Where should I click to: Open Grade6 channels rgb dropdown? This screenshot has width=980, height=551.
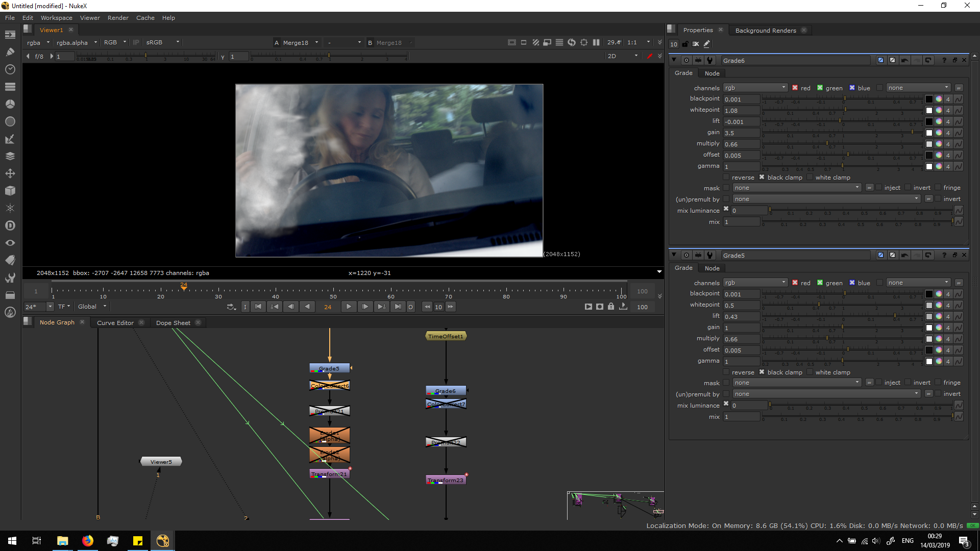(755, 88)
